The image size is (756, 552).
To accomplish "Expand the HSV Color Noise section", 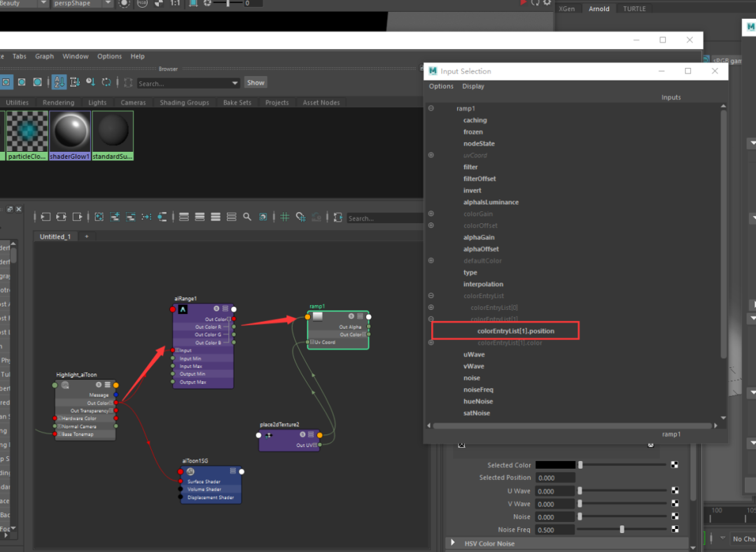I will pyautogui.click(x=453, y=543).
